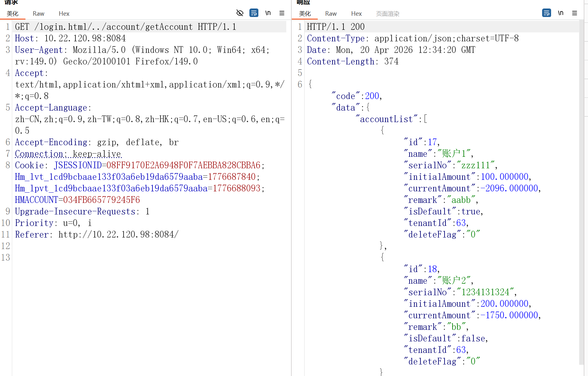Screen dimensions: 588x376
Task: Switch to request Raw tab
Action: pos(39,13)
